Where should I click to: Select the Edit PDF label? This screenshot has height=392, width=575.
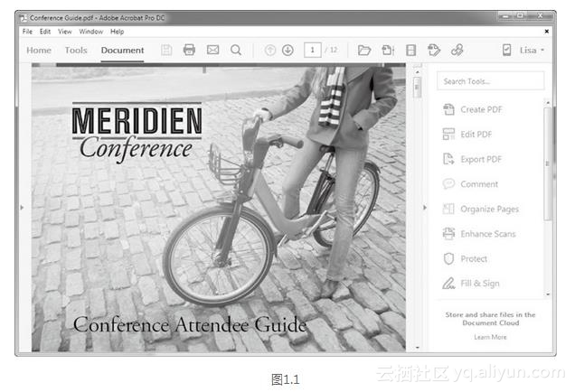pos(476,135)
